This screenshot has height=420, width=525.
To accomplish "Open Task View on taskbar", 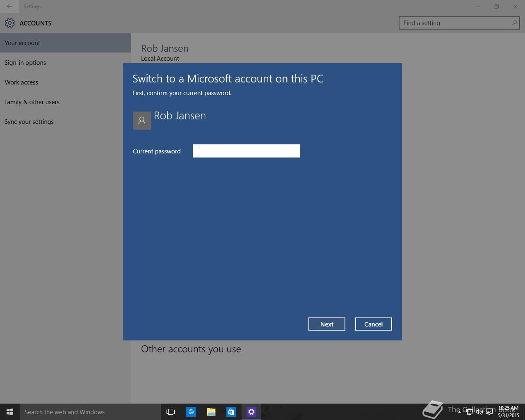I will 171,412.
